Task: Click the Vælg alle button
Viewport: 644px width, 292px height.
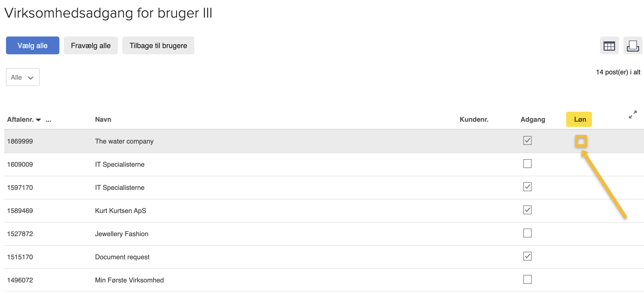Action: click(x=32, y=46)
